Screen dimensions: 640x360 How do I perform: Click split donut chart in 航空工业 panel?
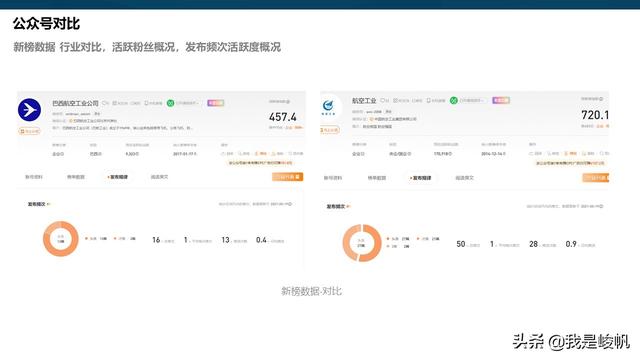(x=362, y=243)
